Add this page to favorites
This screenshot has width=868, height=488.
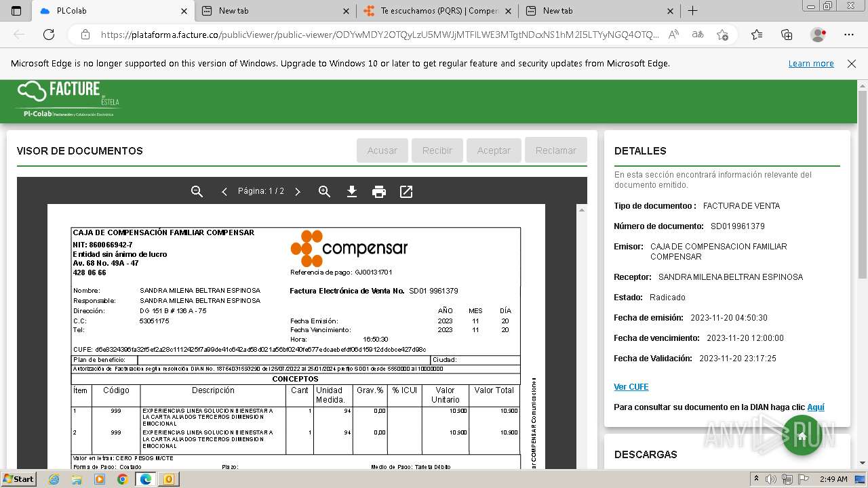click(722, 35)
